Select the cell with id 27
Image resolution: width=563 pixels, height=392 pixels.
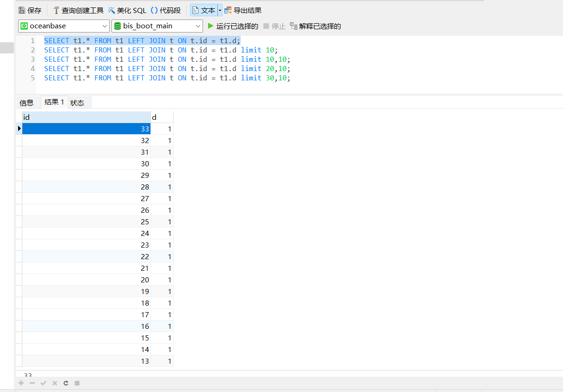tap(86, 198)
